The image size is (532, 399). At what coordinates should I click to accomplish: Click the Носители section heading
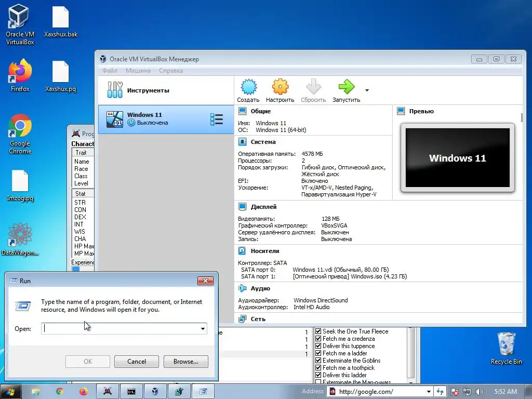[x=264, y=251]
